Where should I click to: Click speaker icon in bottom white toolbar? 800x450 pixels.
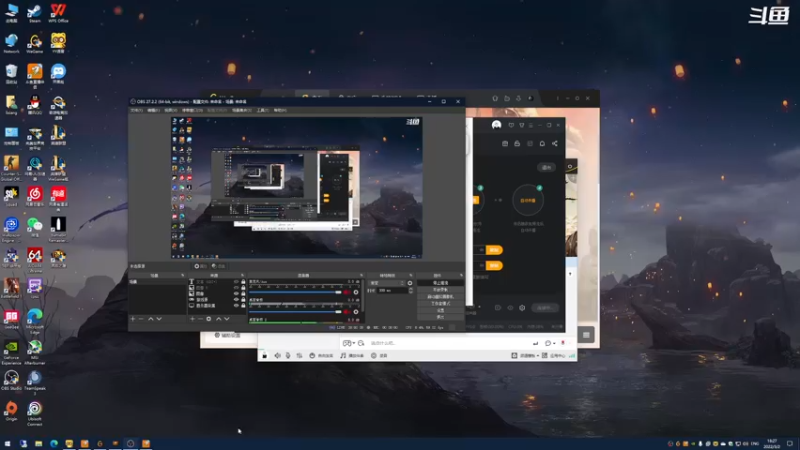277,355
